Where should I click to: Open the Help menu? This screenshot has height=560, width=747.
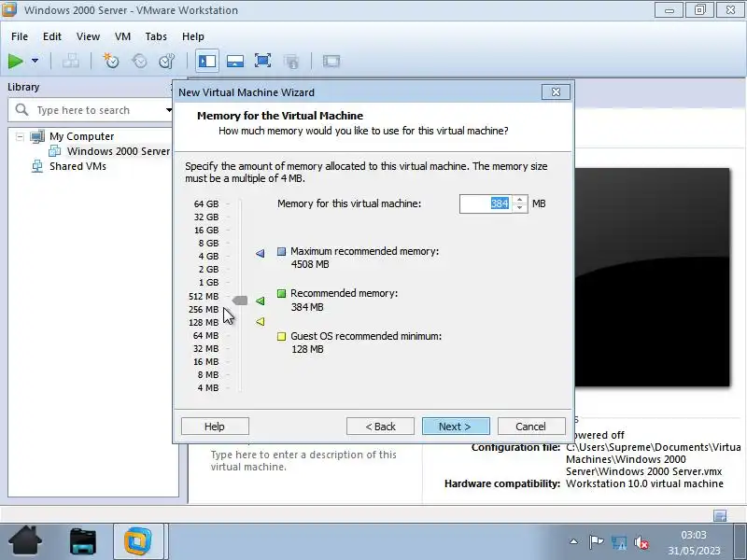193,36
